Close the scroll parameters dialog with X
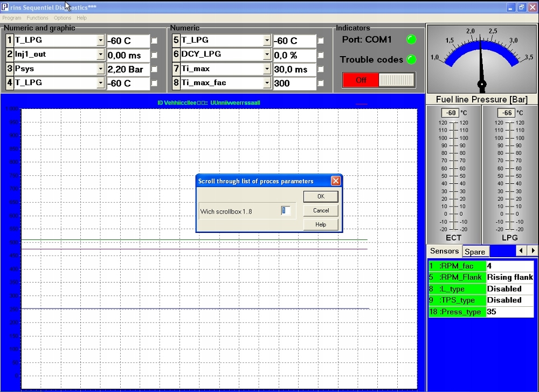 coord(335,181)
